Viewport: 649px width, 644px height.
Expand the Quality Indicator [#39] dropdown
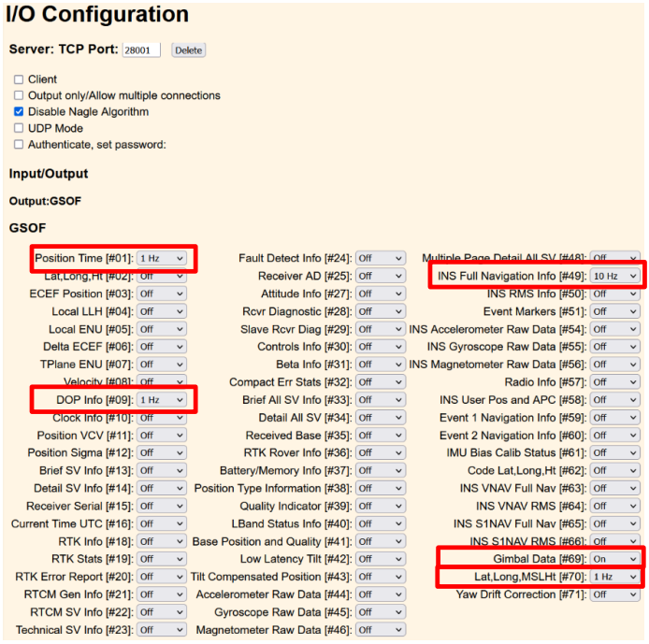[x=381, y=506]
